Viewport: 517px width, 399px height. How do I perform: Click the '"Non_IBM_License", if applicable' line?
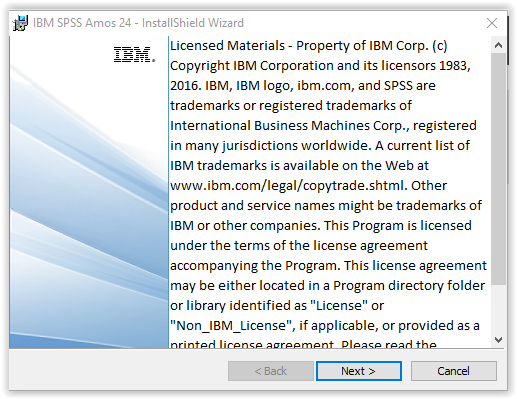325,326
